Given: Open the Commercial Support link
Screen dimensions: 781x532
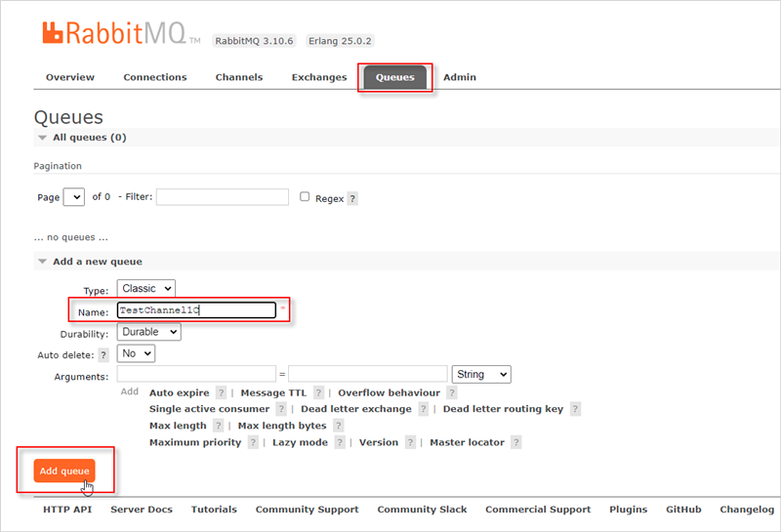Looking at the screenshot, I should [539, 510].
